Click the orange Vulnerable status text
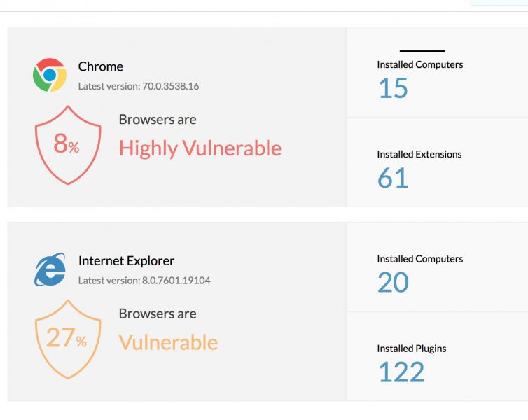The image size is (528, 420). click(x=168, y=342)
